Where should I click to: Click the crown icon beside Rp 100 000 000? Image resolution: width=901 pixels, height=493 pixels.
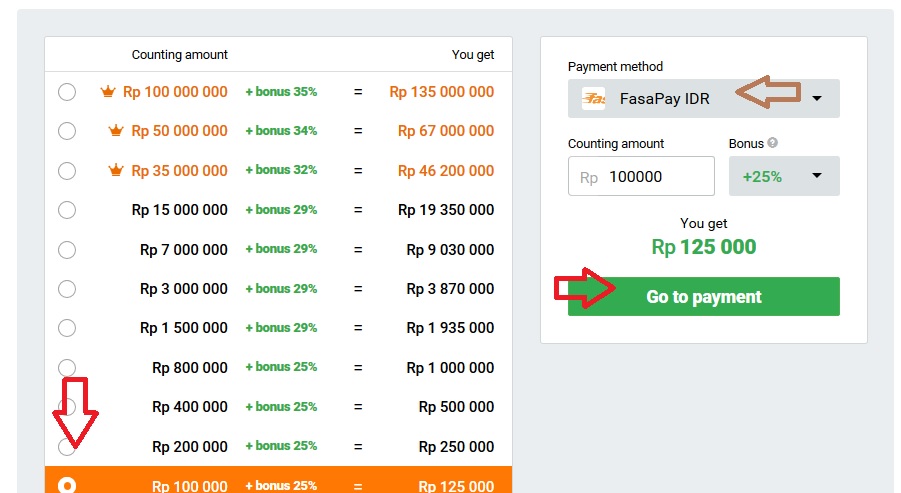[109, 92]
